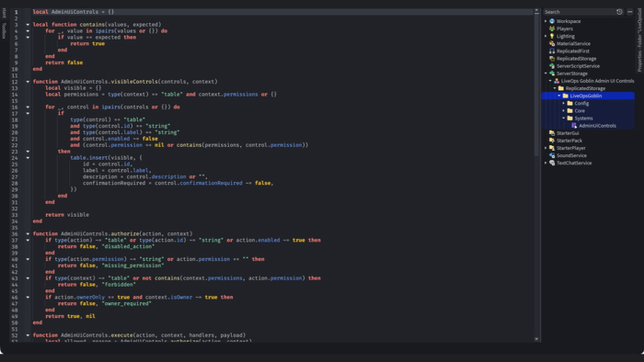Click the ReplicatedFirst icon
Image resolution: width=644 pixels, height=362 pixels.
point(552,51)
